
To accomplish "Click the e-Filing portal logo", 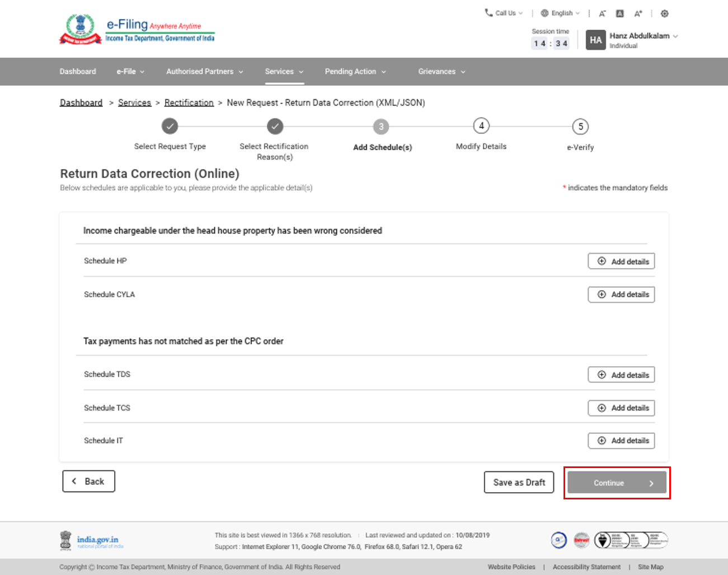I will (x=137, y=30).
